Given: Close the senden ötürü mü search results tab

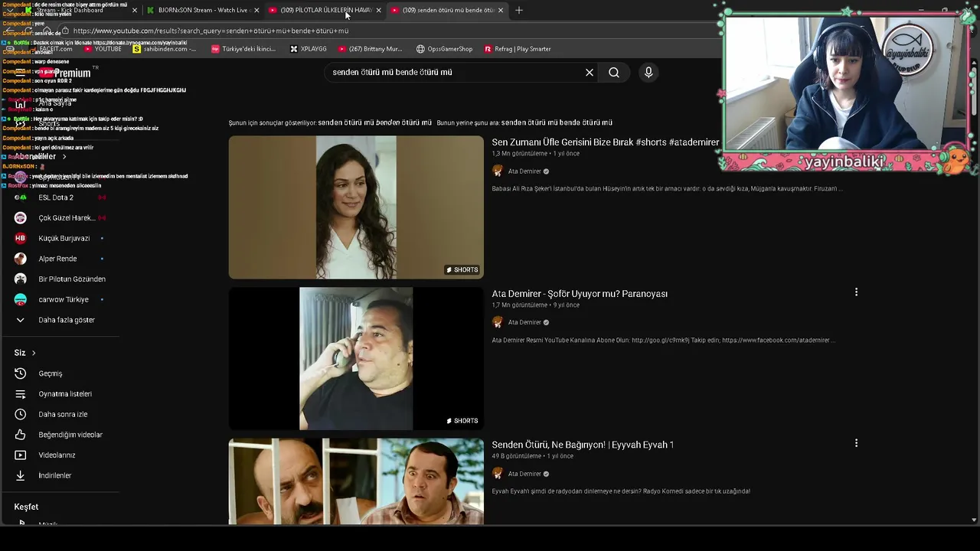Looking at the screenshot, I should (501, 10).
